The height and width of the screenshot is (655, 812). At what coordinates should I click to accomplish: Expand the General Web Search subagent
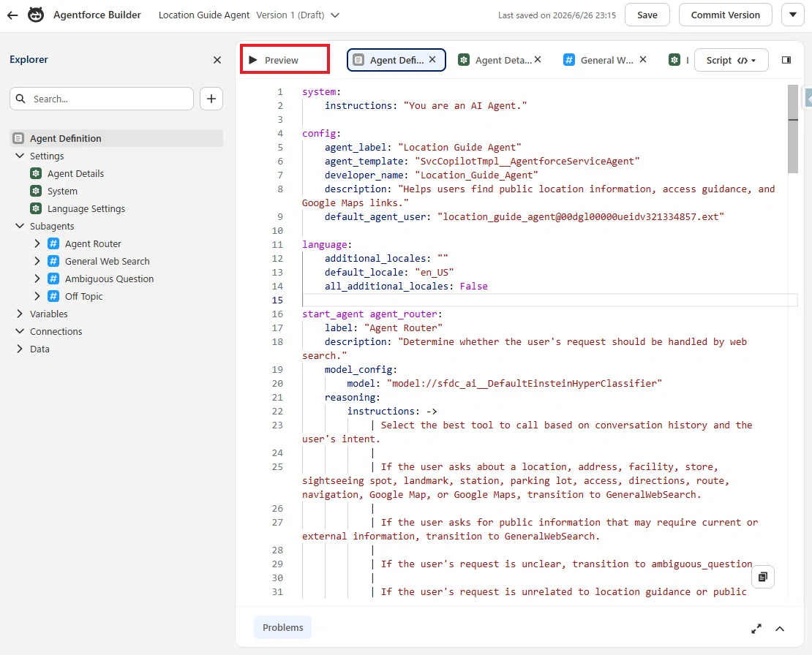click(x=37, y=261)
